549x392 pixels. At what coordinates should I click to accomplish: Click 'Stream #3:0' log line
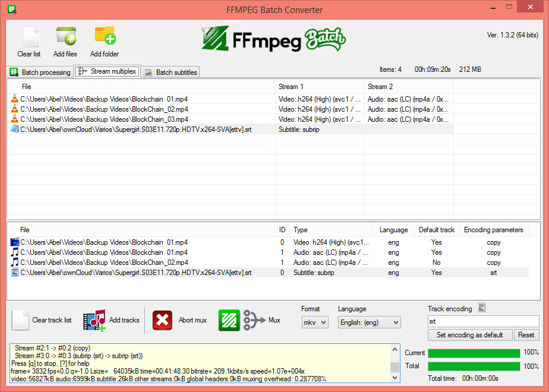(x=78, y=356)
